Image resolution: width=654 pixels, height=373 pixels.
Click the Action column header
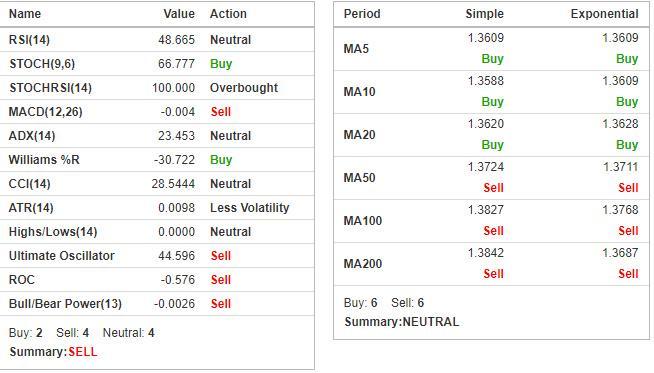(228, 14)
